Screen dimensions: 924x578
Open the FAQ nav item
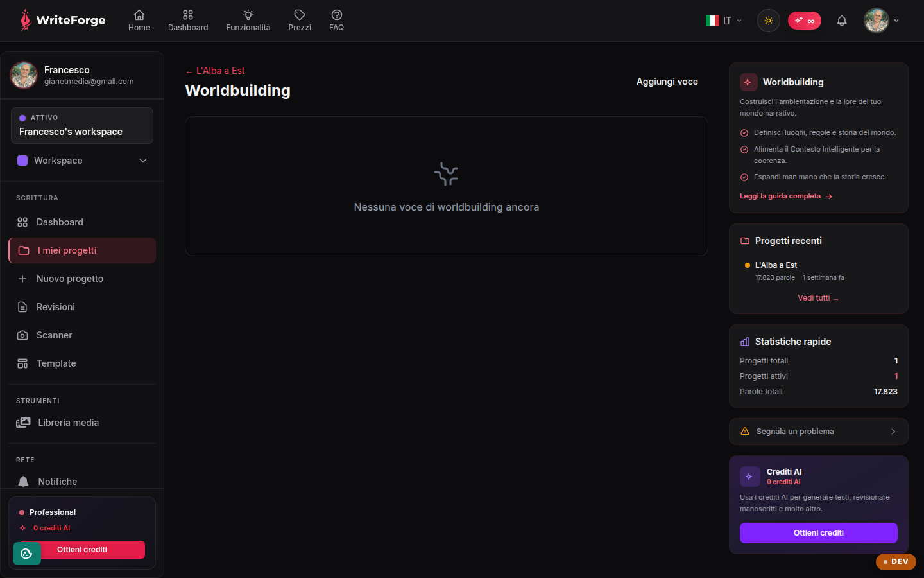tap(337, 21)
